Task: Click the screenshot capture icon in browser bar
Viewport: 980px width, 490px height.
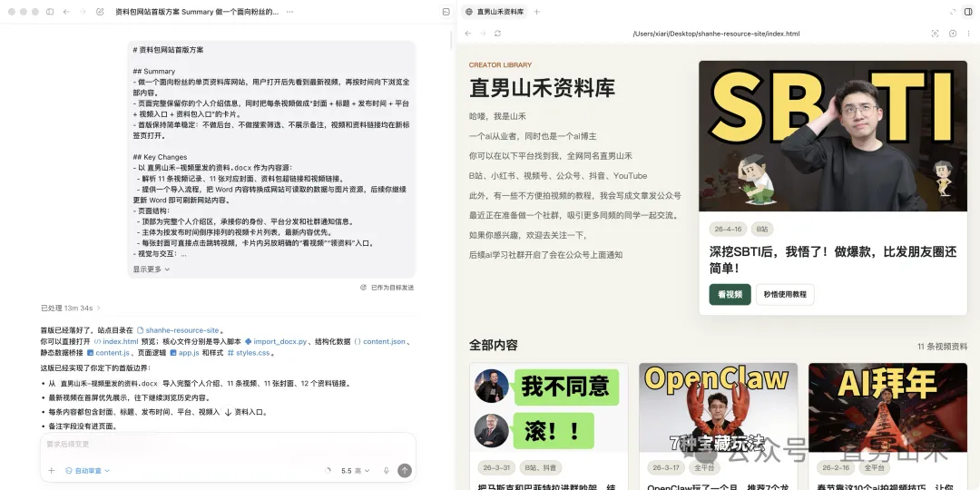Action: (935, 34)
